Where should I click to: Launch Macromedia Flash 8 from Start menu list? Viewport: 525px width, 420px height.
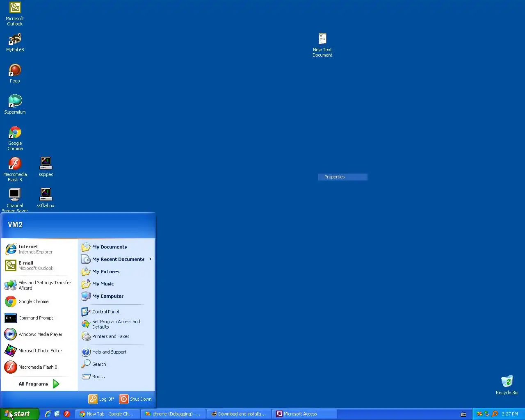coord(39,367)
